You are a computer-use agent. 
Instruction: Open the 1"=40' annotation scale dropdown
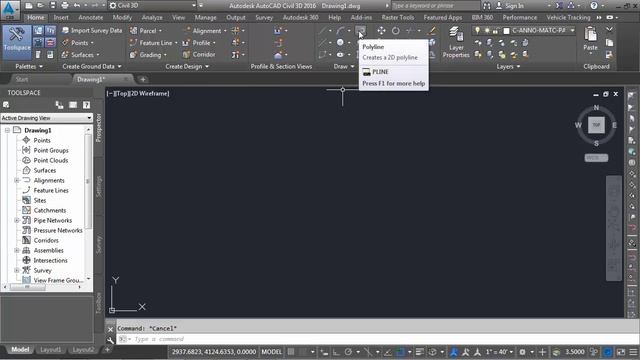[x=499, y=352]
